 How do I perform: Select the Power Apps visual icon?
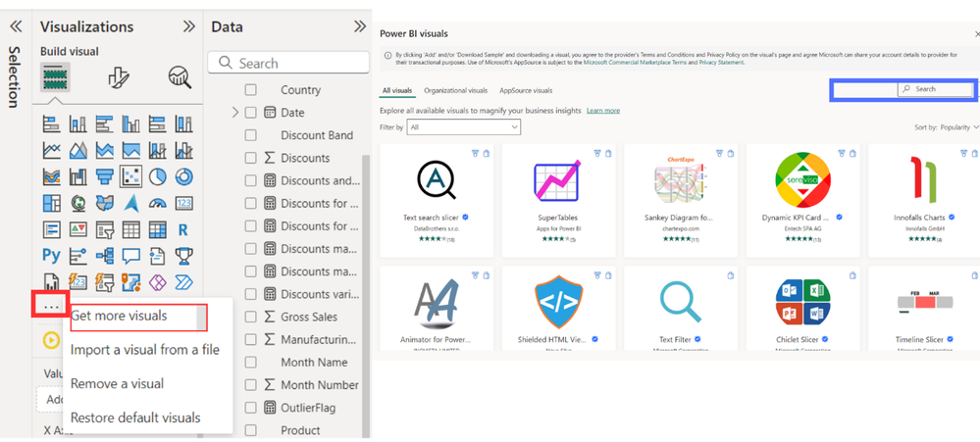158,282
